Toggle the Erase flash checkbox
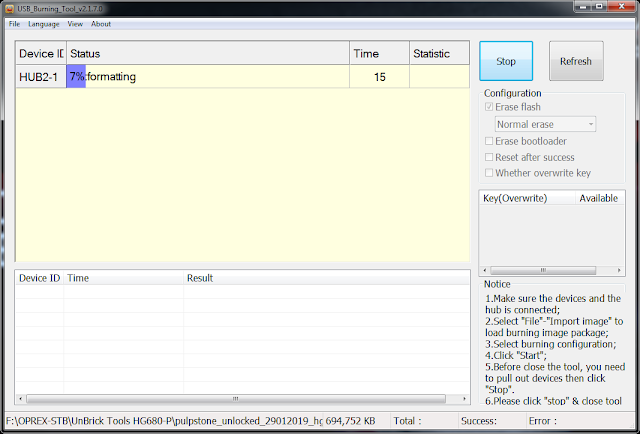The width and height of the screenshot is (640, 434). coord(489,107)
